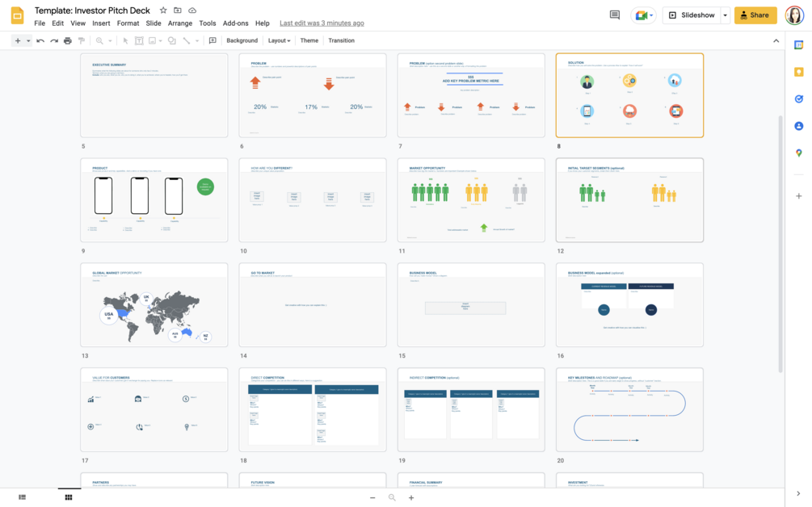Open Contacts in side panel
Image resolution: width=812 pixels, height=507 pixels.
click(x=798, y=126)
